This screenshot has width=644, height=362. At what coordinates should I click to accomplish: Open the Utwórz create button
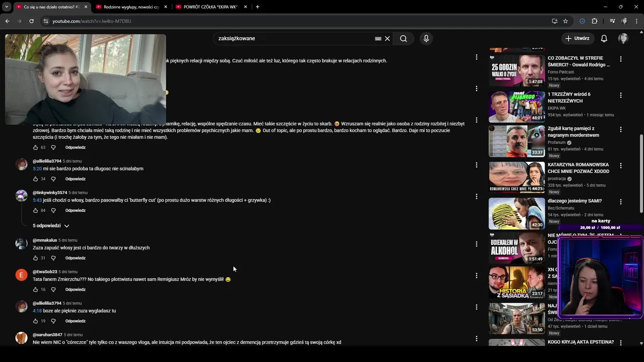click(577, 39)
